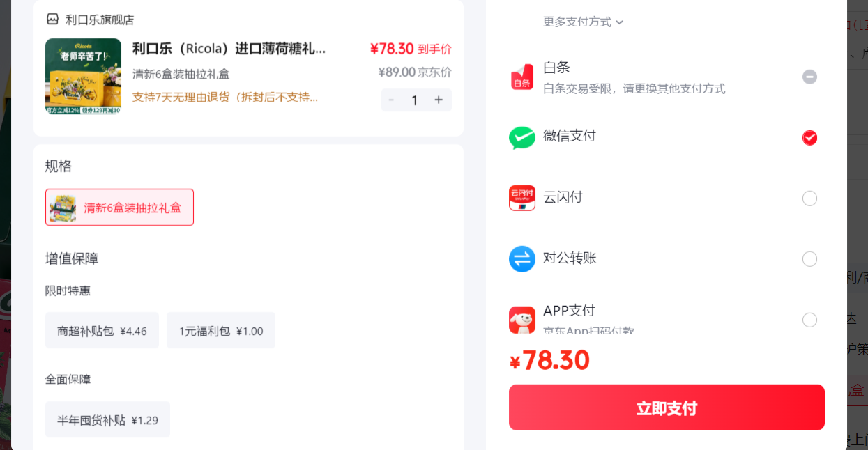Screen dimensions: 868x450
Task: Increase quantity with the plus button
Action: (439, 100)
